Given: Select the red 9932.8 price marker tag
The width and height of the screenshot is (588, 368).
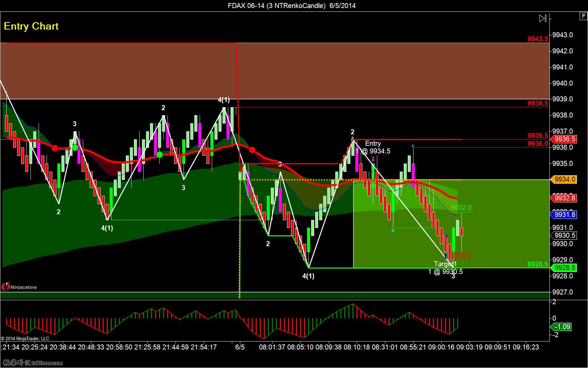Looking at the screenshot, I should point(563,198).
